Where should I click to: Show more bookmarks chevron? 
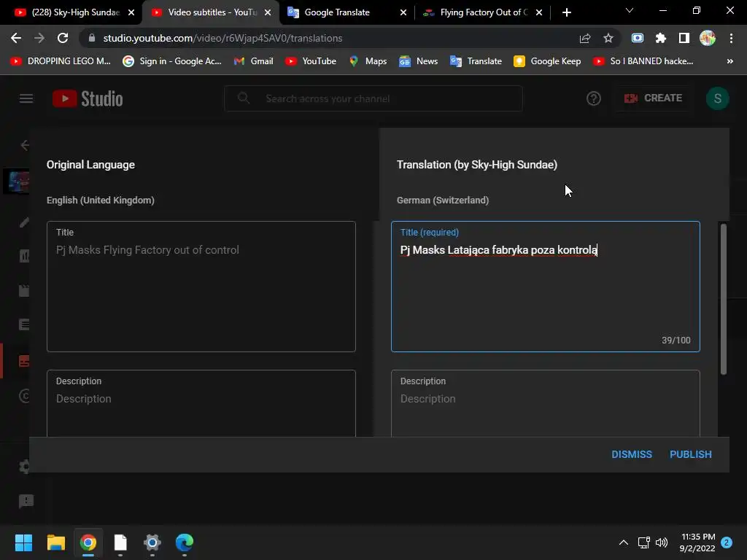pos(729,61)
